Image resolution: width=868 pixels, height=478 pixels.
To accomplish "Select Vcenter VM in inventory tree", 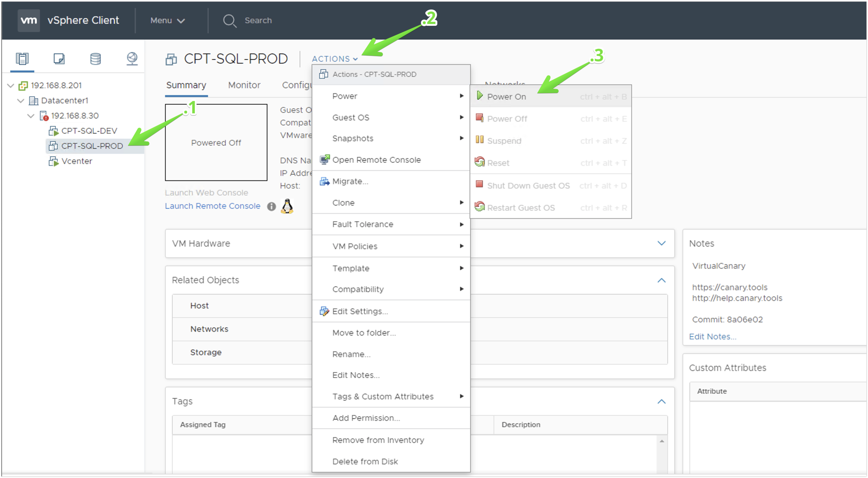I will [77, 161].
